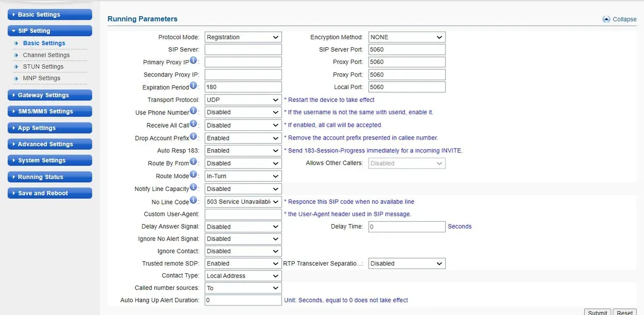
Task: Click the info icon beside Expiration Period
Action: tap(194, 86)
